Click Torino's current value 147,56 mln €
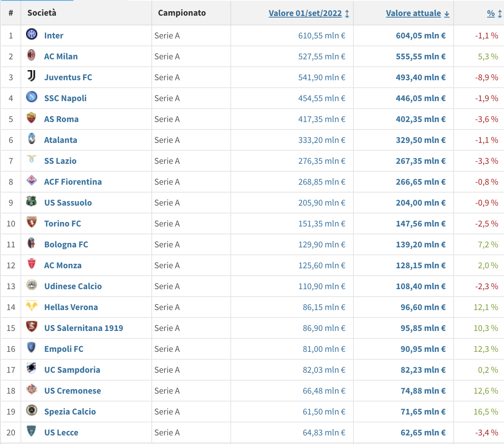Image resolution: width=504 pixels, height=444 pixels. click(x=421, y=223)
